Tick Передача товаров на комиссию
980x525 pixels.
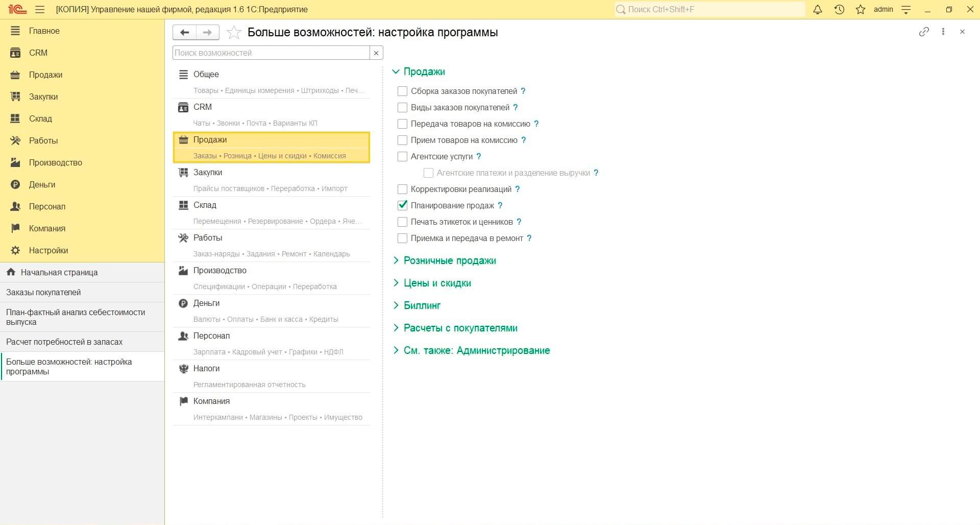coord(402,124)
